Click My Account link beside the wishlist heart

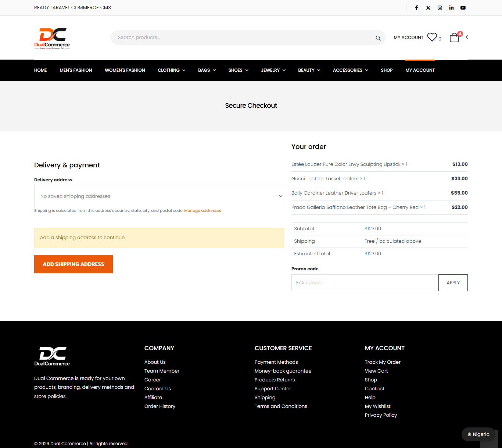(409, 38)
